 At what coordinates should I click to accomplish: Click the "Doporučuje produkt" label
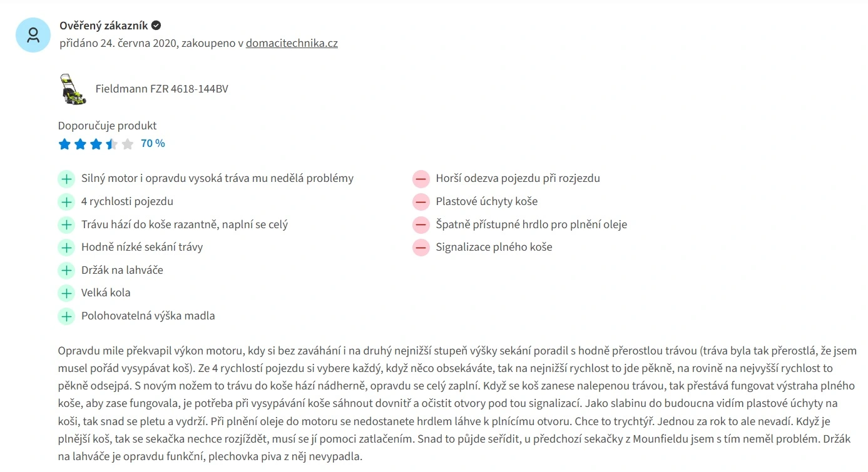click(x=107, y=126)
